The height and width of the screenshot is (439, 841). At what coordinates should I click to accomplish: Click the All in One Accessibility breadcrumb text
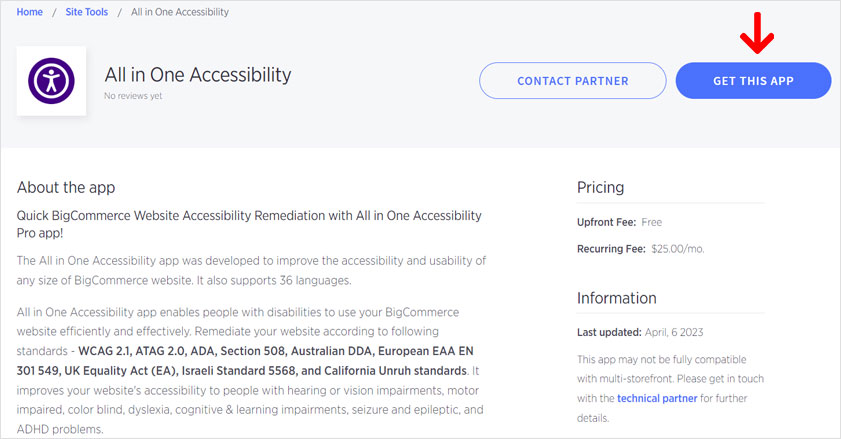coord(180,12)
